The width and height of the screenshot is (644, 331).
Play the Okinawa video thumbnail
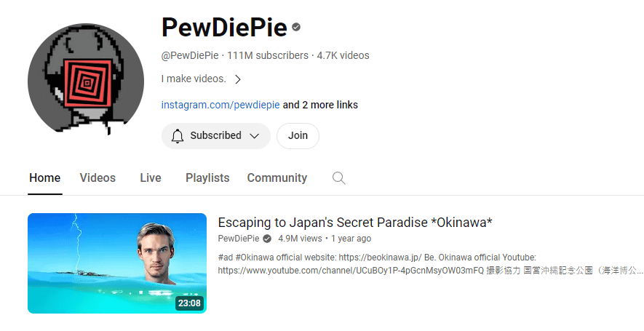pyautogui.click(x=117, y=263)
